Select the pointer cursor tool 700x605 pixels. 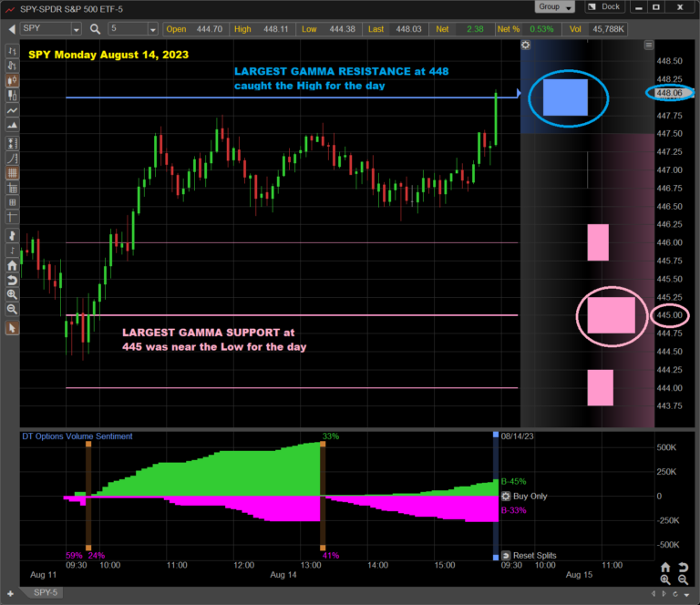click(x=12, y=327)
